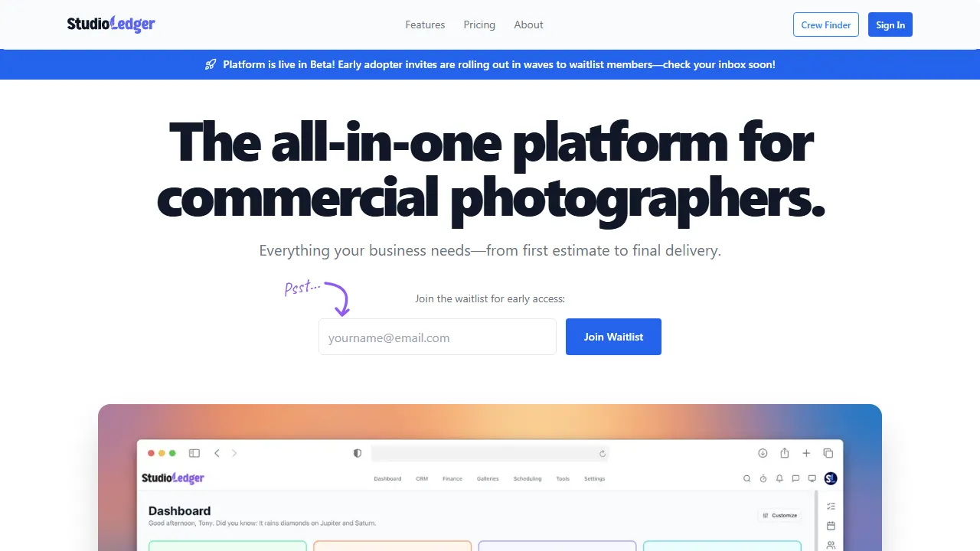Click the Join Waitlist button
Image resolution: width=980 pixels, height=551 pixels.
click(x=613, y=337)
